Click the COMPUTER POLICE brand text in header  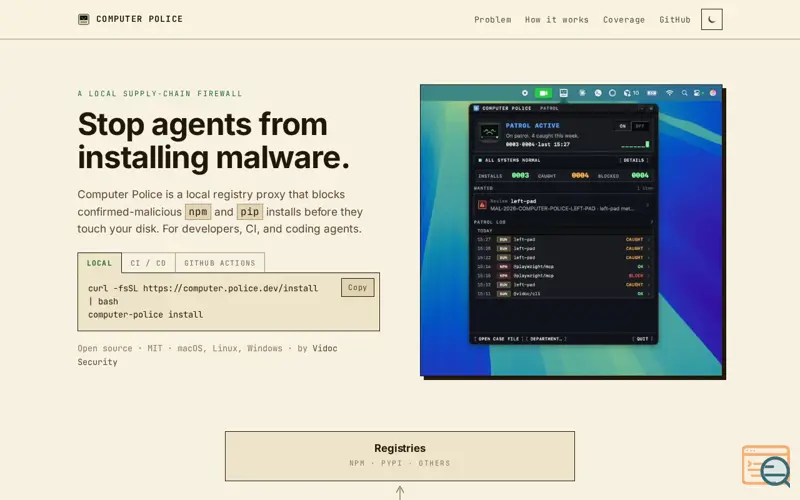point(139,19)
